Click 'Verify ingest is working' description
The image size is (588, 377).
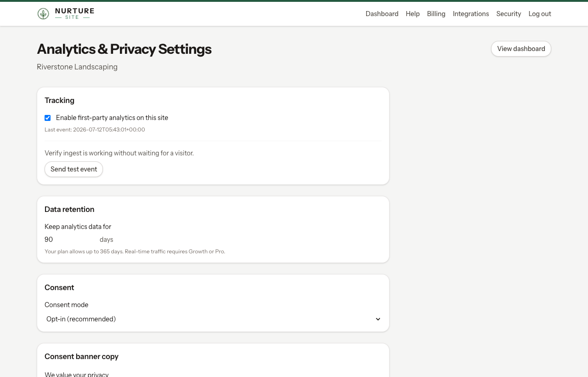pyautogui.click(x=119, y=153)
